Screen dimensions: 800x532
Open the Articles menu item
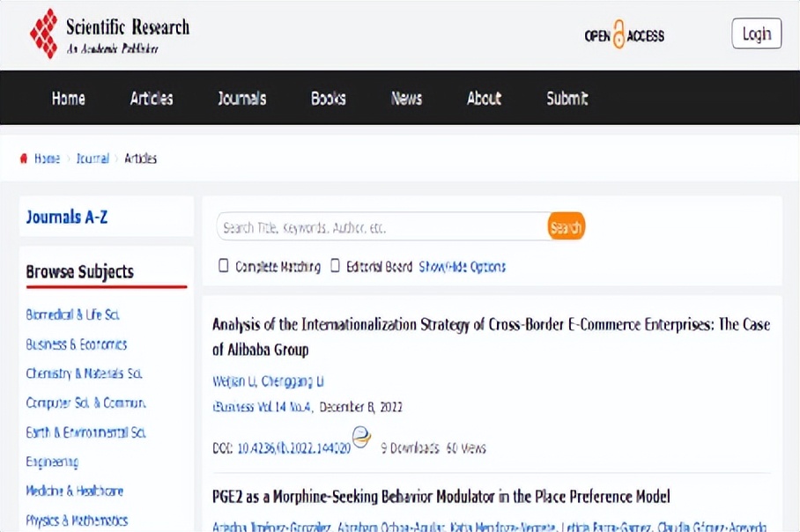point(152,98)
